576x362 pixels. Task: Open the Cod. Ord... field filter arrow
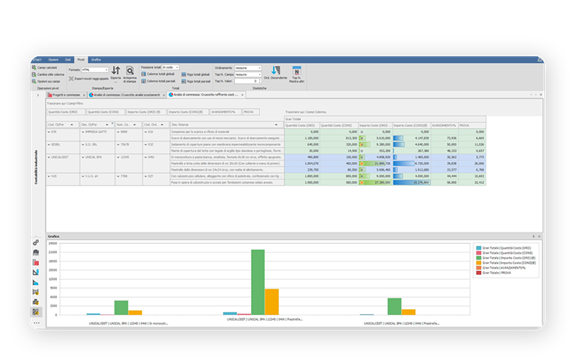point(162,125)
